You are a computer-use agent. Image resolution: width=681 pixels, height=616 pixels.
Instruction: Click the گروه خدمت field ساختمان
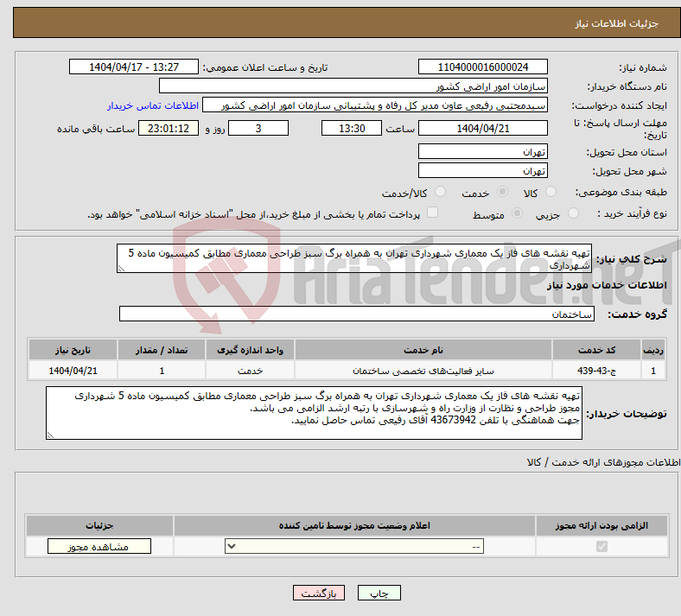(x=357, y=314)
